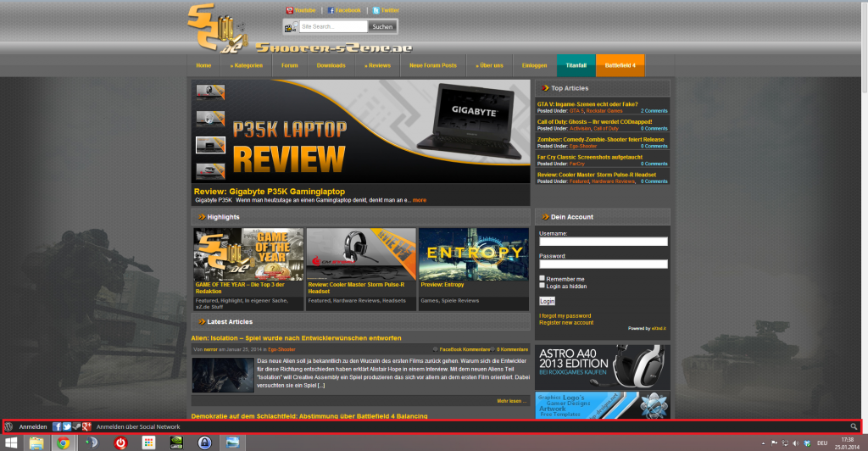This screenshot has height=451, width=868.
Task: Open Cooler Master Storm Pulse-R highlight image
Action: (x=361, y=254)
